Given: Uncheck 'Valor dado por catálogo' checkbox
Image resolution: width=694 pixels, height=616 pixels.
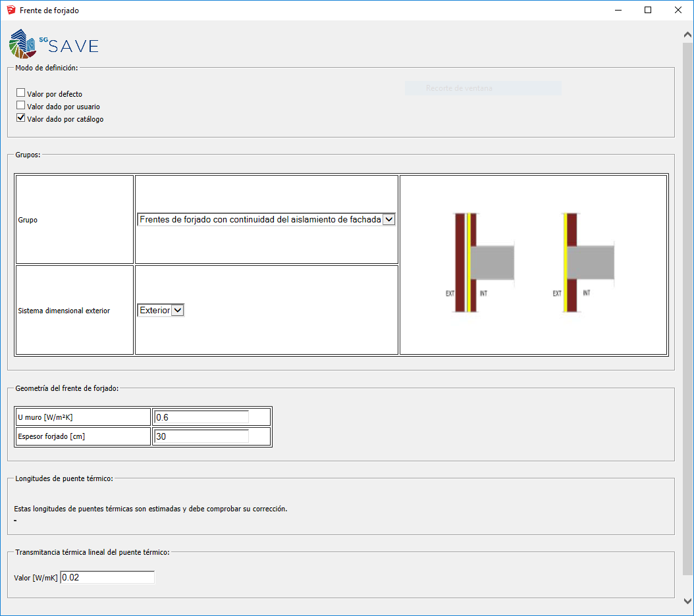Looking at the screenshot, I should [x=21, y=118].
